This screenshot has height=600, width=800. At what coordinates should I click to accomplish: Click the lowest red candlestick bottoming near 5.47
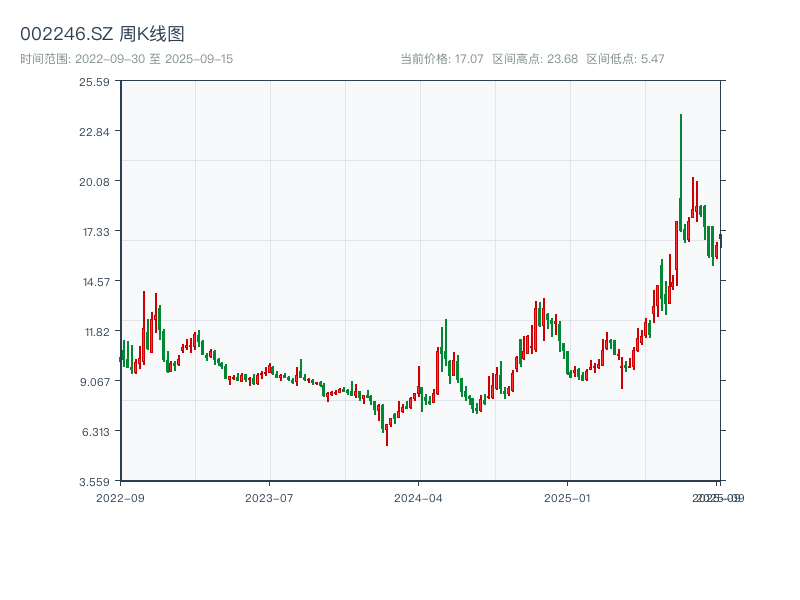click(x=387, y=434)
